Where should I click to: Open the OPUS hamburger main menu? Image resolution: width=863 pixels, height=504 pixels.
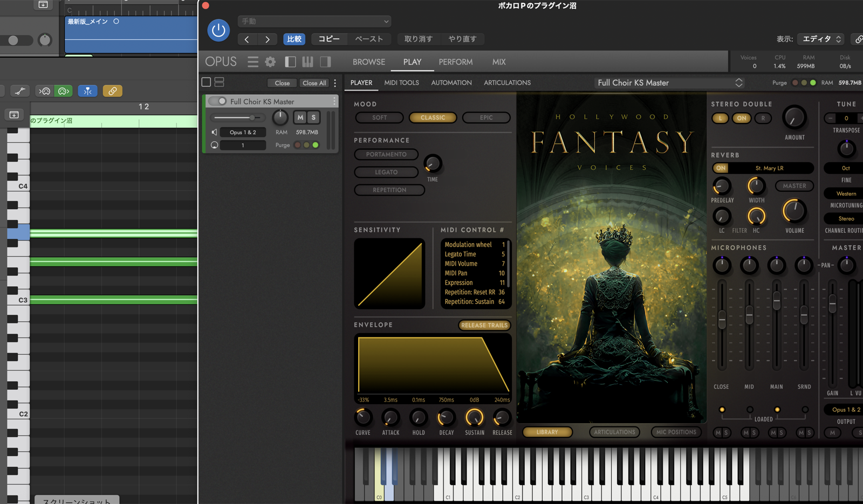pyautogui.click(x=253, y=62)
